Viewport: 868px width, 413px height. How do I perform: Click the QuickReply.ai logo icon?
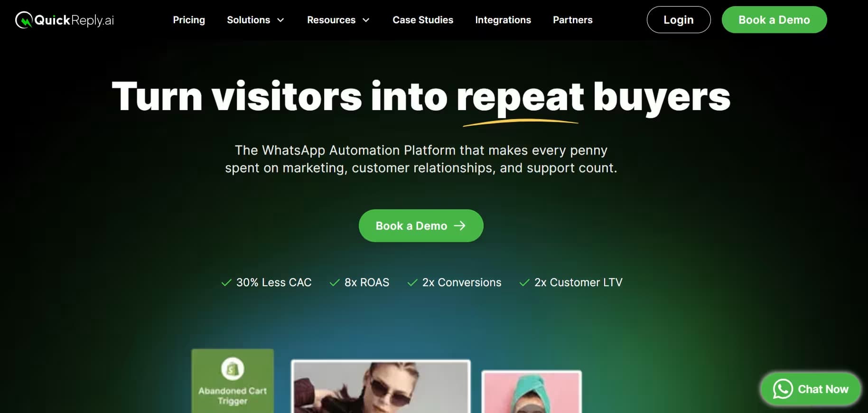[24, 20]
